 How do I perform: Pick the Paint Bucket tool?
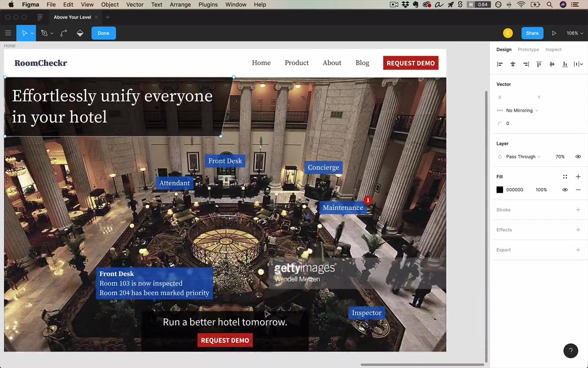coord(80,33)
